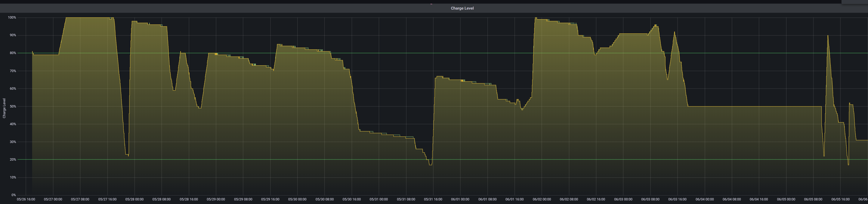Click the 05/26 16:00 time label
The height and width of the screenshot is (204, 868).
[26, 199]
